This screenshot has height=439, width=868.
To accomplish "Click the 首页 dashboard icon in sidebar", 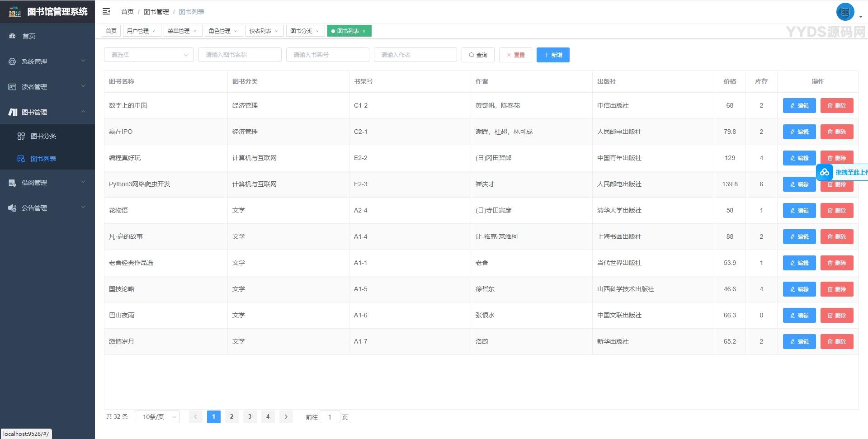I will point(12,36).
